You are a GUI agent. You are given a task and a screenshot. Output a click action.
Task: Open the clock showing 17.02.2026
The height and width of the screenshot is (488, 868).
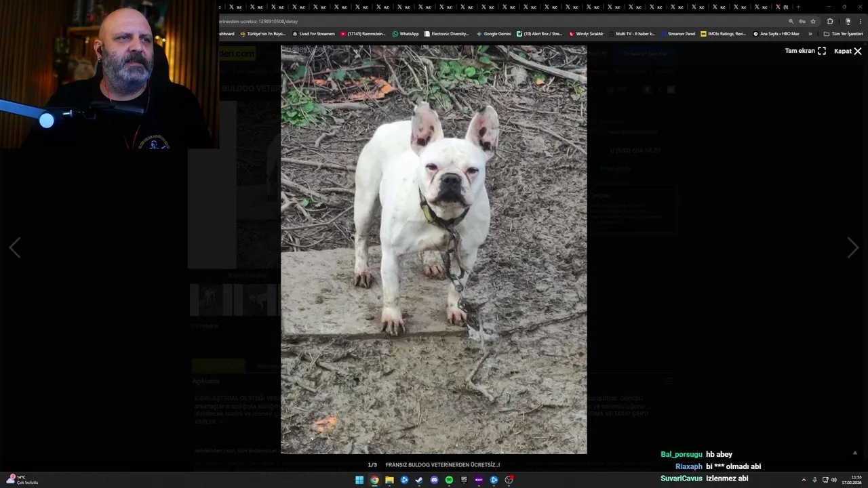(852, 480)
